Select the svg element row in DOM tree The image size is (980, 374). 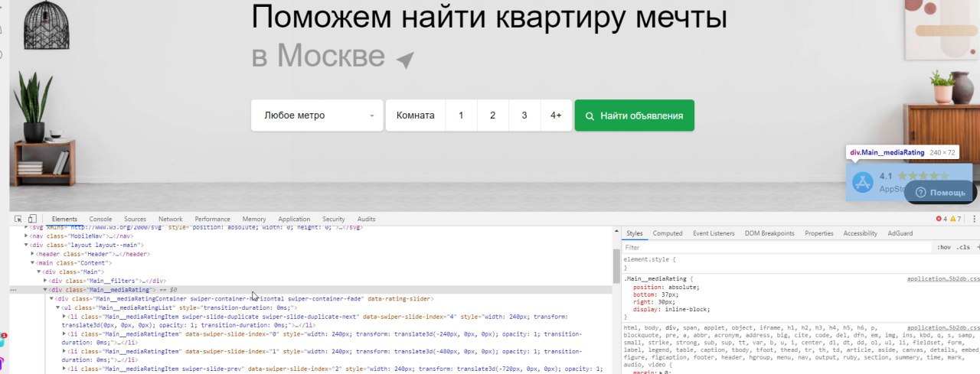pyautogui.click(x=311, y=228)
